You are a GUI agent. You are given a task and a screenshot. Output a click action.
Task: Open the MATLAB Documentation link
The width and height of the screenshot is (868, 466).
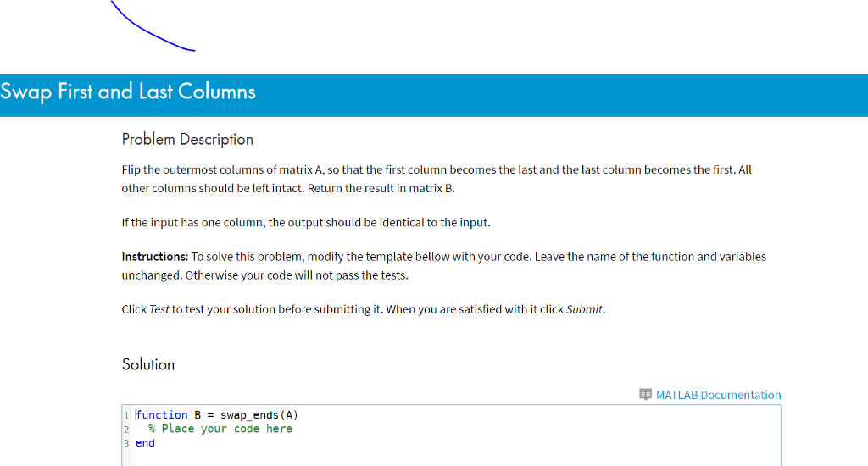718,395
